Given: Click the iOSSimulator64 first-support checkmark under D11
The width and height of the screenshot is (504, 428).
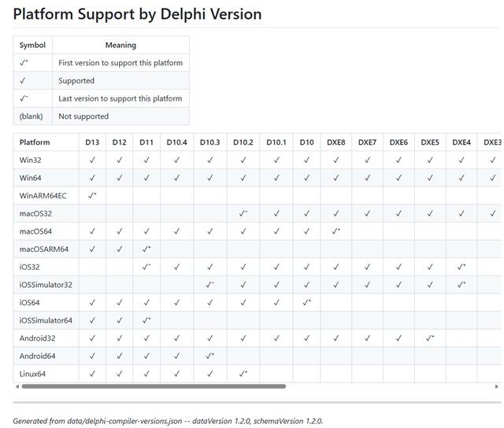Looking at the screenshot, I should click(146, 320).
